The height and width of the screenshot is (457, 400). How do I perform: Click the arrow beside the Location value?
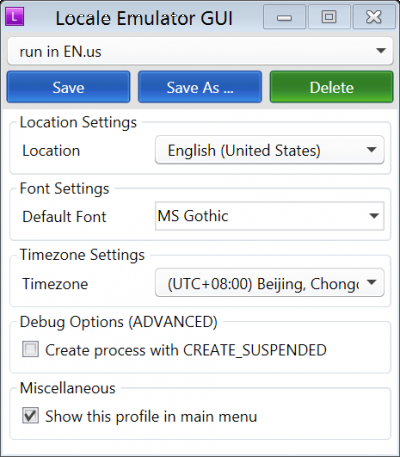coord(371,150)
